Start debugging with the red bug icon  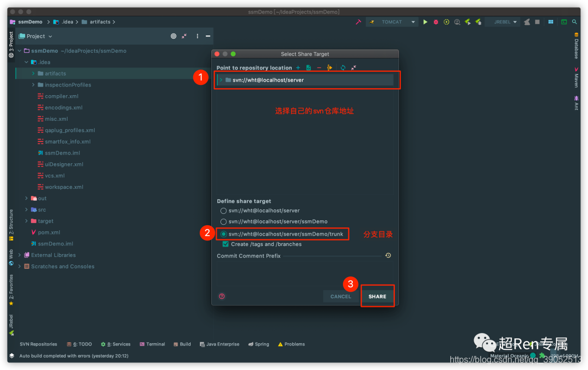[x=436, y=22]
